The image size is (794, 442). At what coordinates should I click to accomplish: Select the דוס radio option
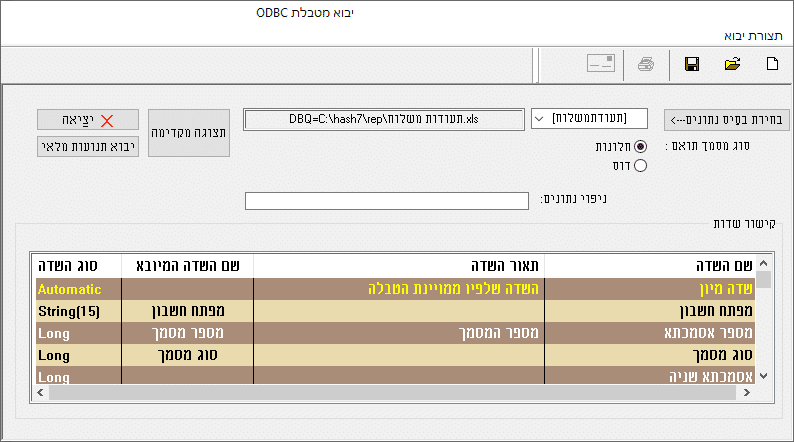(640, 166)
